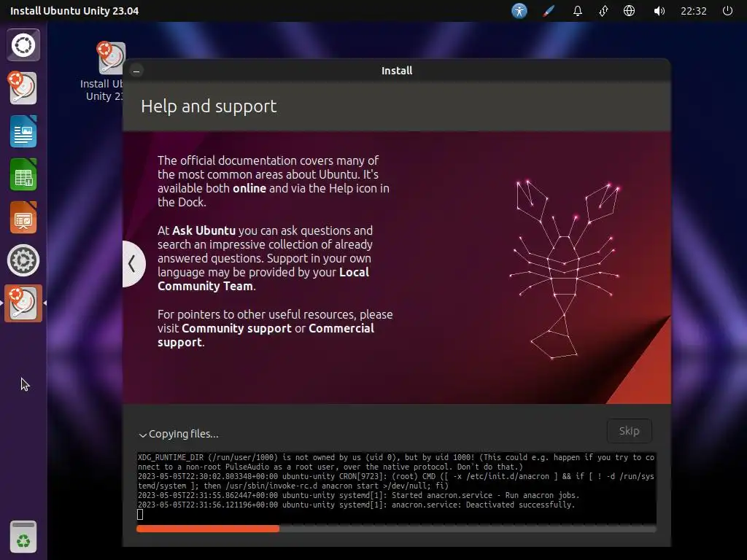Open the Ask Ubuntu link
Image resolution: width=747 pixels, height=560 pixels.
(x=204, y=230)
